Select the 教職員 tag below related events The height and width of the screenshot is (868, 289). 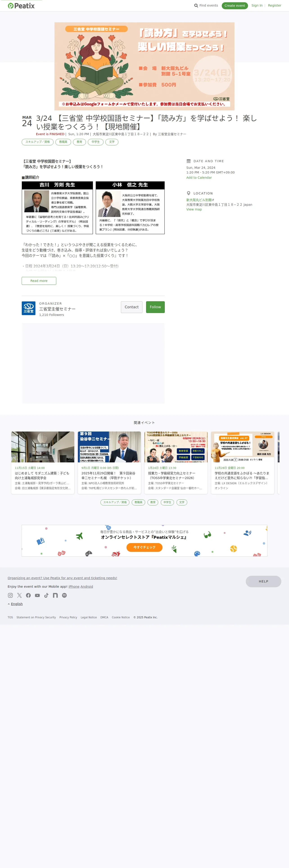click(x=138, y=502)
